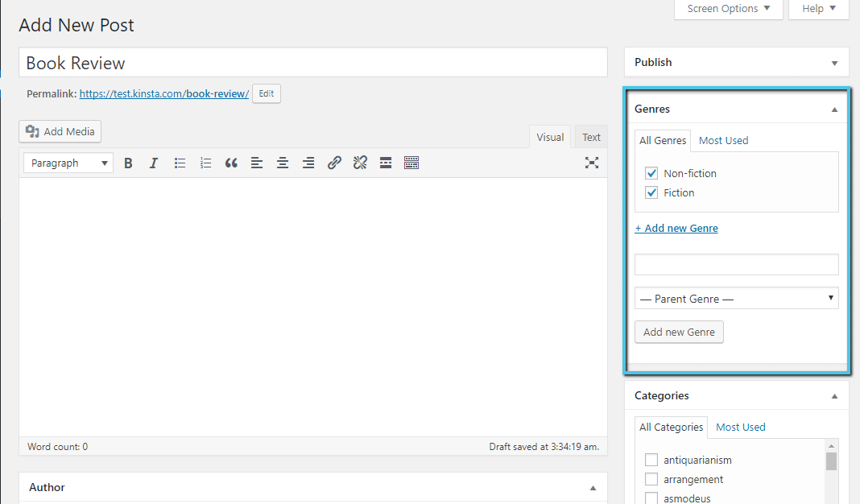Check the antiquarianism category
860x504 pixels.
(651, 459)
